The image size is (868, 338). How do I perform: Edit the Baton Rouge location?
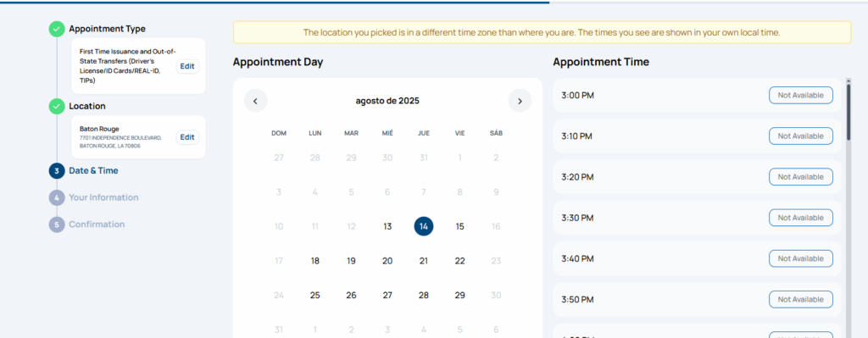point(187,137)
